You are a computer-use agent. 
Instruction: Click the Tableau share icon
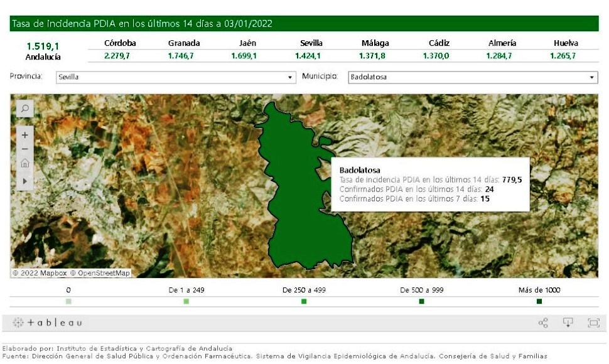[543, 323]
